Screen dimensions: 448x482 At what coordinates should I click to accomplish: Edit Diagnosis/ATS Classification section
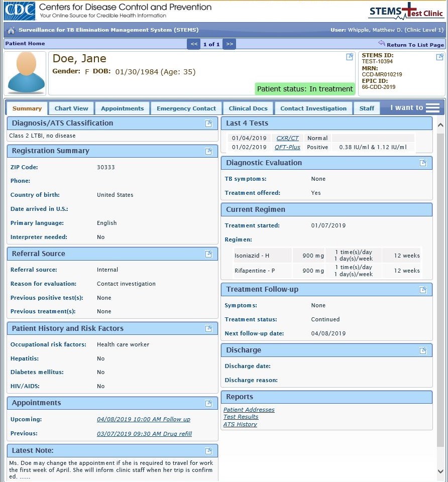(209, 124)
